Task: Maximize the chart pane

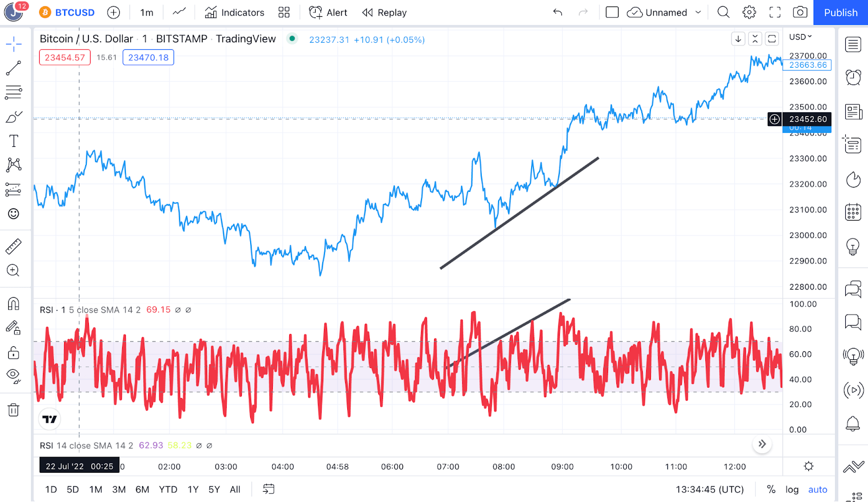Action: [x=772, y=39]
